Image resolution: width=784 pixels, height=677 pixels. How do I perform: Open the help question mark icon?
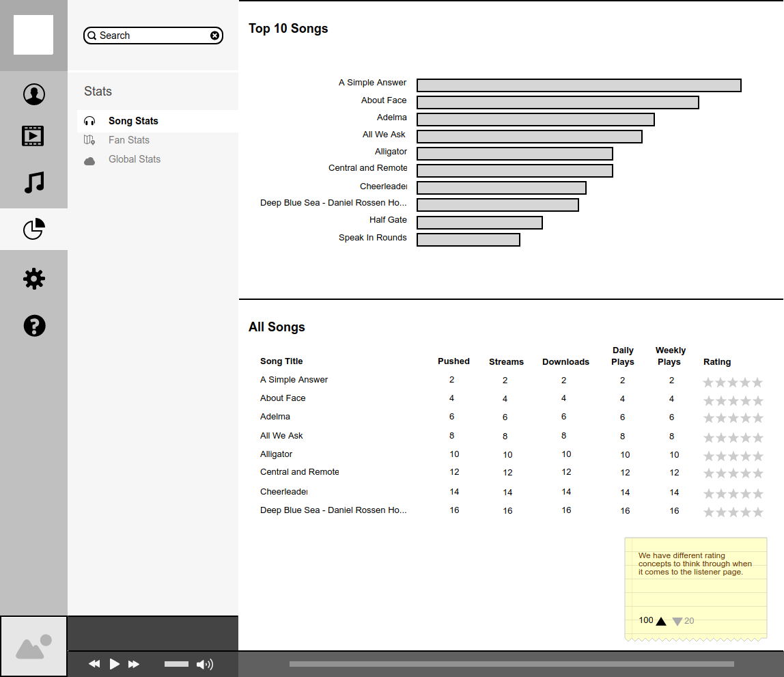35,326
